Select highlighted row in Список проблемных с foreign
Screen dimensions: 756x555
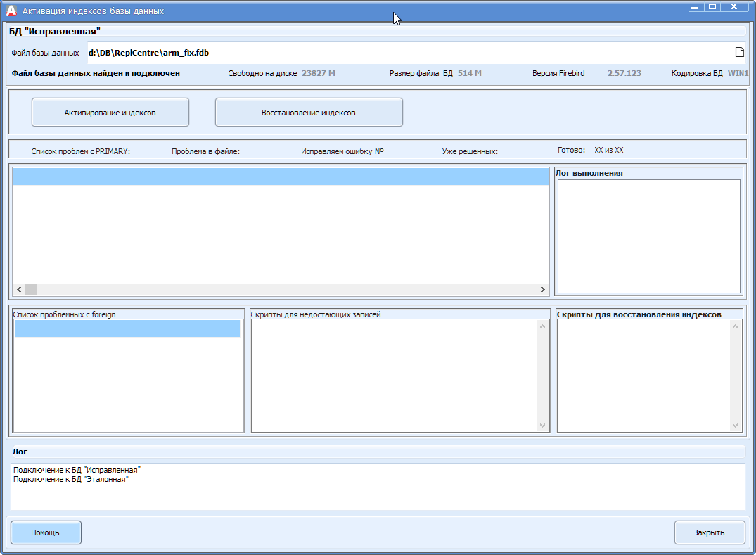(x=127, y=328)
